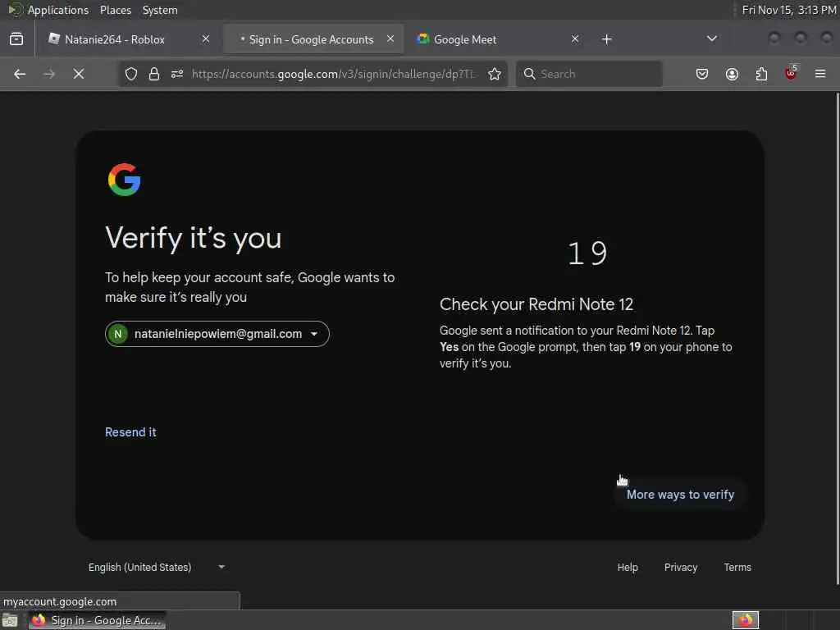Image resolution: width=840 pixels, height=630 pixels.
Task: Bookmark this page with the star
Action: tap(495, 74)
